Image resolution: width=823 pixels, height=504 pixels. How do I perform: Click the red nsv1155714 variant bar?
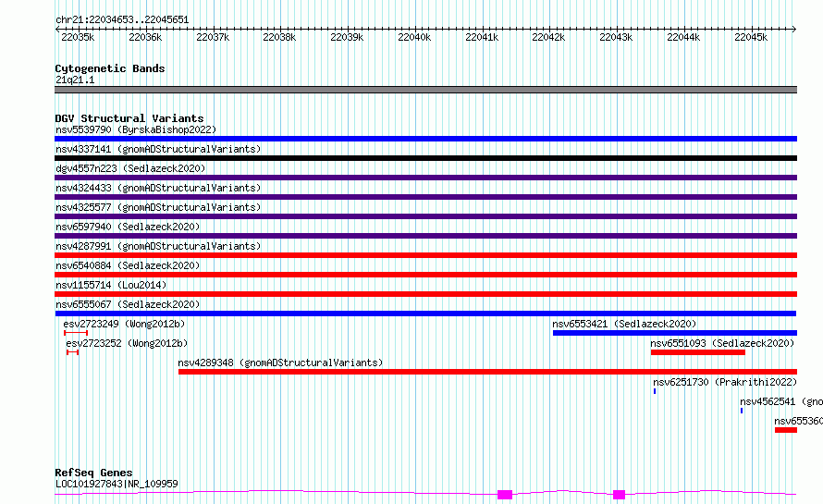click(425, 294)
